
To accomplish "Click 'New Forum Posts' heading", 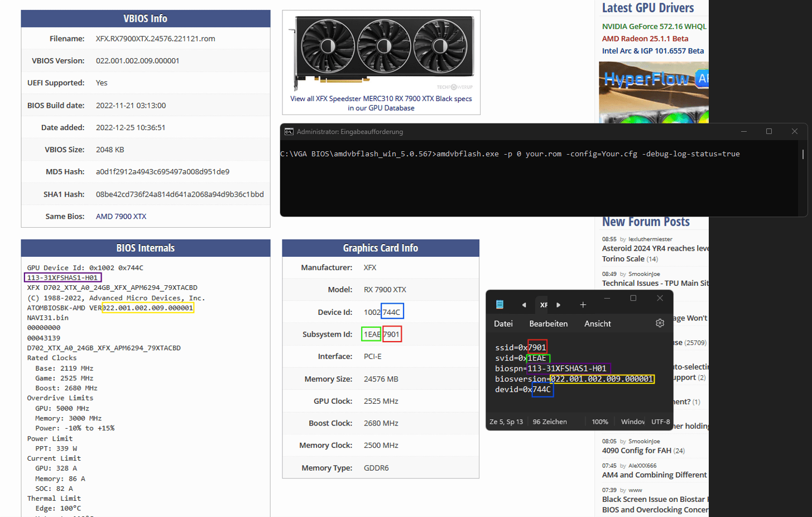I will tap(646, 222).
